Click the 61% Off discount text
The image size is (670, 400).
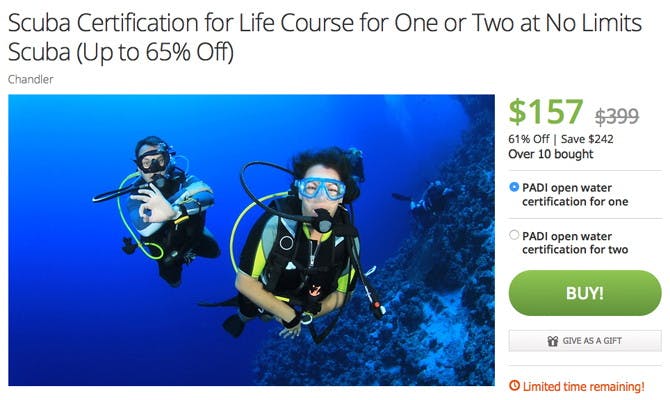[529, 139]
